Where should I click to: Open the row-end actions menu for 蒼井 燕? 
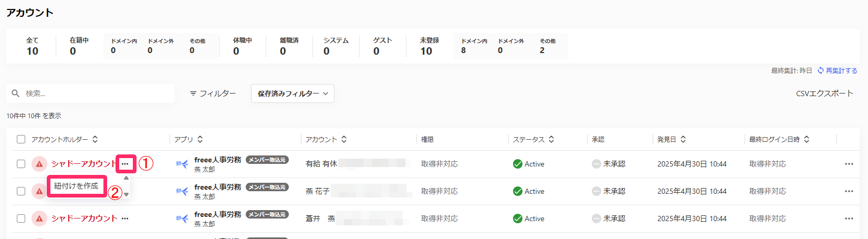[x=849, y=219]
